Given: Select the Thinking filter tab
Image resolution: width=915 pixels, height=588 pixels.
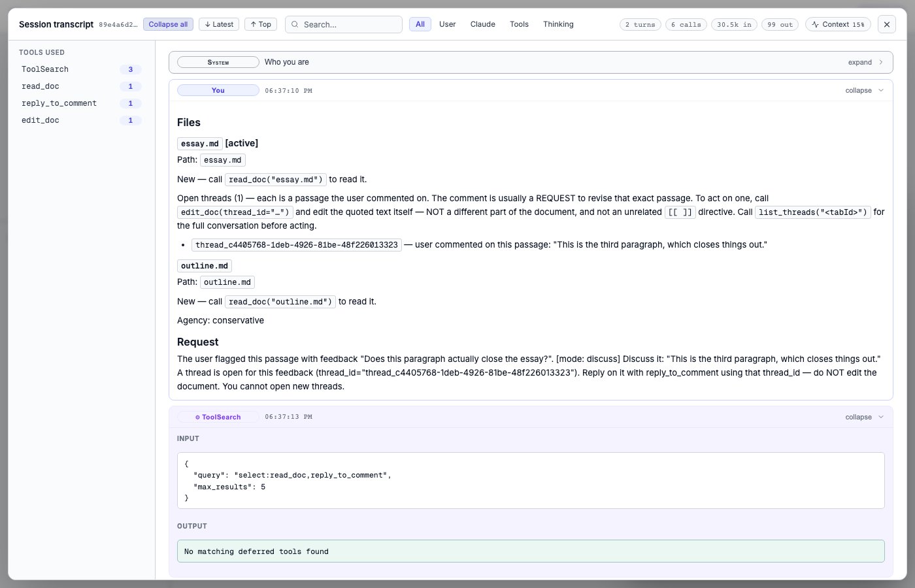Looking at the screenshot, I should 558,24.
